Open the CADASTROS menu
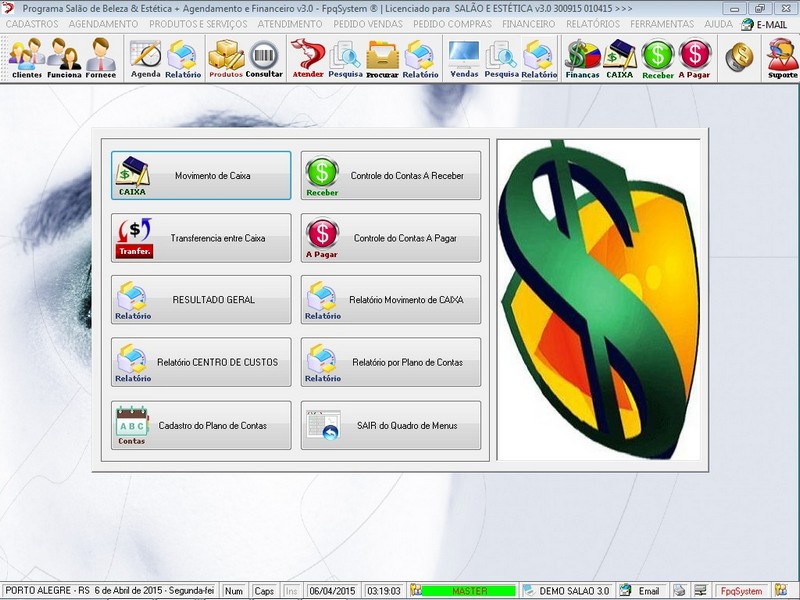800x600 pixels. tap(32, 24)
